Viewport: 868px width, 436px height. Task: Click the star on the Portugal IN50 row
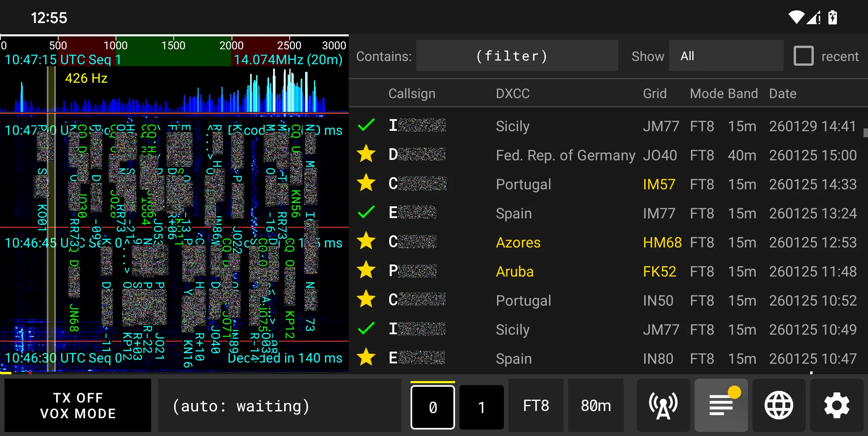[x=366, y=300]
